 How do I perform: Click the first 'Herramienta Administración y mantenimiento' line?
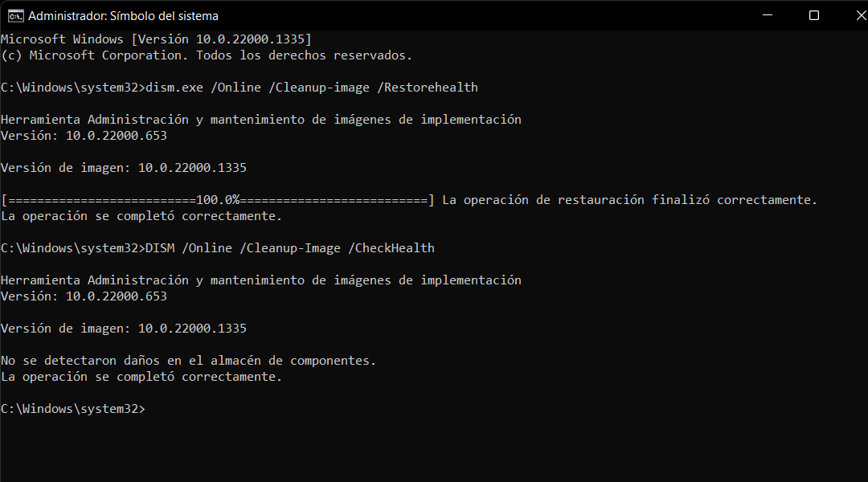(x=260, y=120)
